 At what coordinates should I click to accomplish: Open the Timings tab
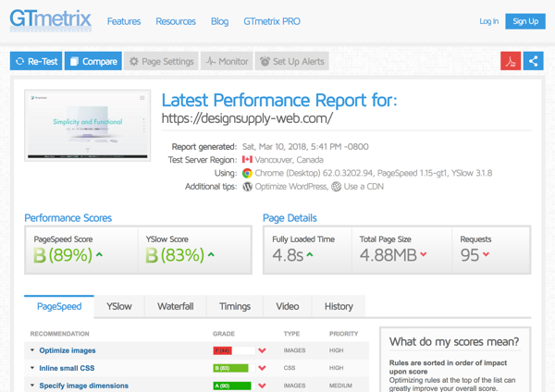(x=235, y=306)
